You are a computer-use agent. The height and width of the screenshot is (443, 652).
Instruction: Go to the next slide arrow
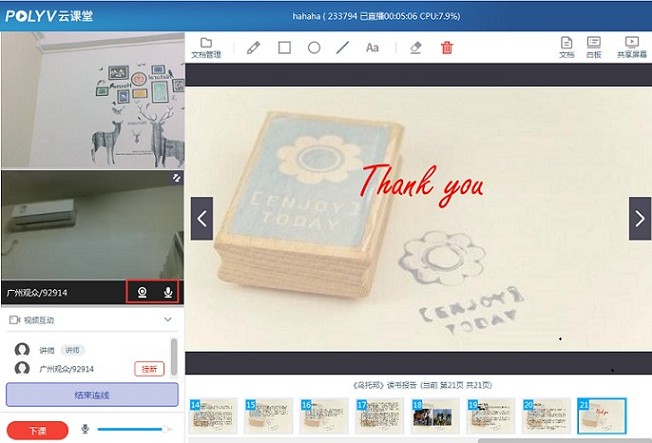pos(639,218)
